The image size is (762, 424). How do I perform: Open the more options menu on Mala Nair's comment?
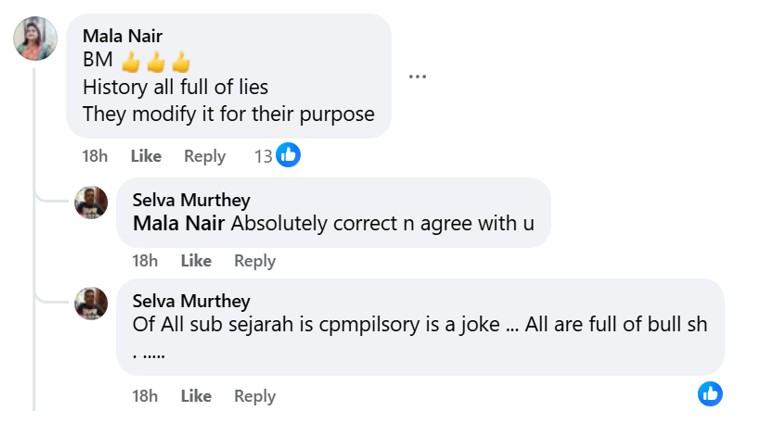[x=417, y=77]
